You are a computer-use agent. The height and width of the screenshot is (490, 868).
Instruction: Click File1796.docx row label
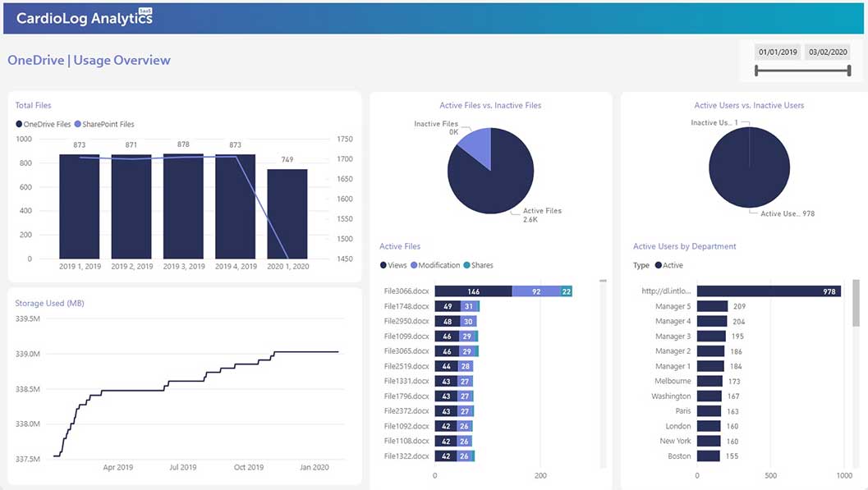point(406,396)
